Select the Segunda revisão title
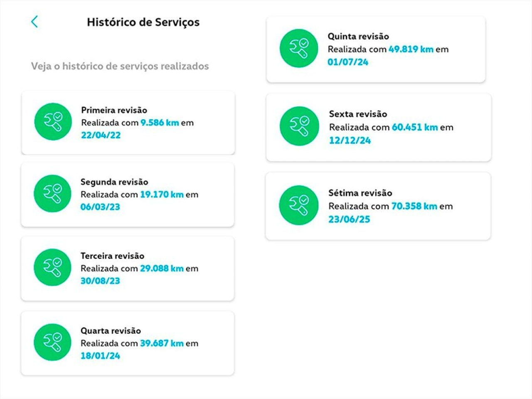Viewport: 532px width, 399px height. coord(114,182)
